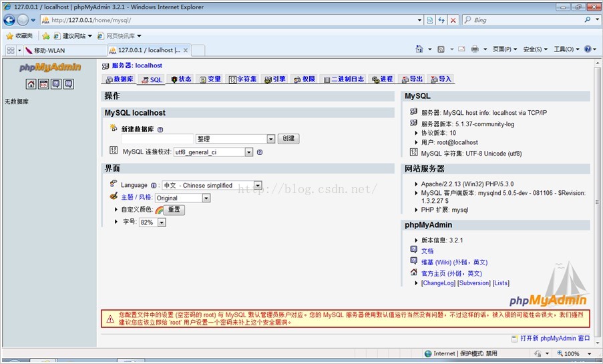
Task: Switch to the 导入 tab
Action: pyautogui.click(x=441, y=79)
